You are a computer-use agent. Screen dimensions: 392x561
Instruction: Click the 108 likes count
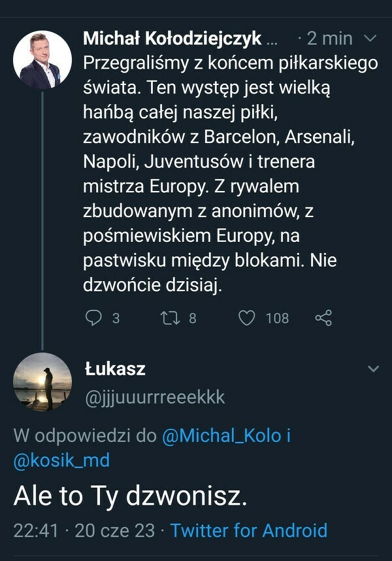[277, 318]
